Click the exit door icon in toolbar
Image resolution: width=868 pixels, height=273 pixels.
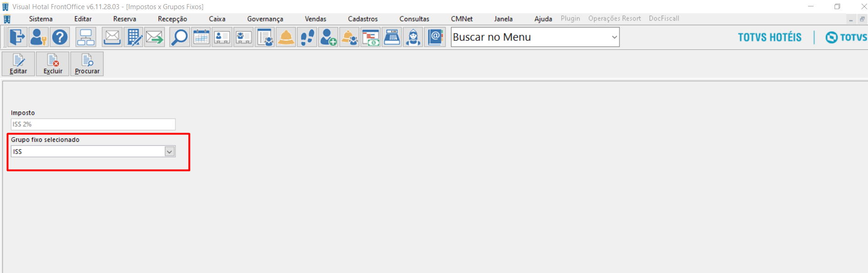point(17,37)
